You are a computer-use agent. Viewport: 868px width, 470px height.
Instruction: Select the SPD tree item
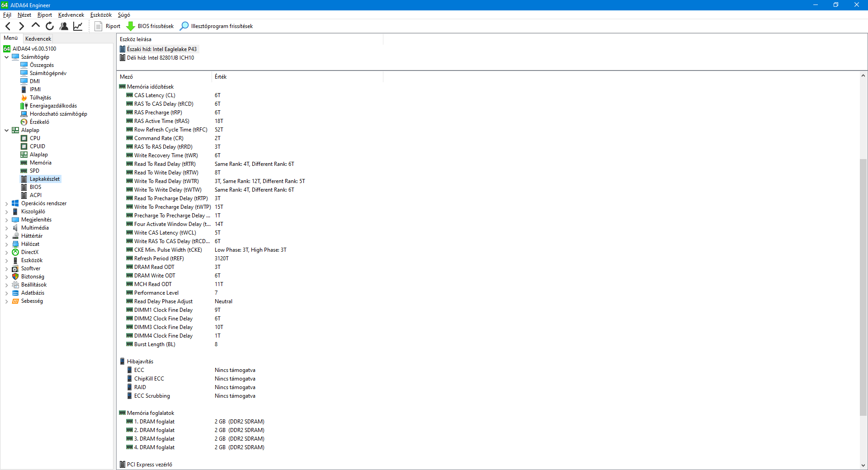(x=34, y=171)
